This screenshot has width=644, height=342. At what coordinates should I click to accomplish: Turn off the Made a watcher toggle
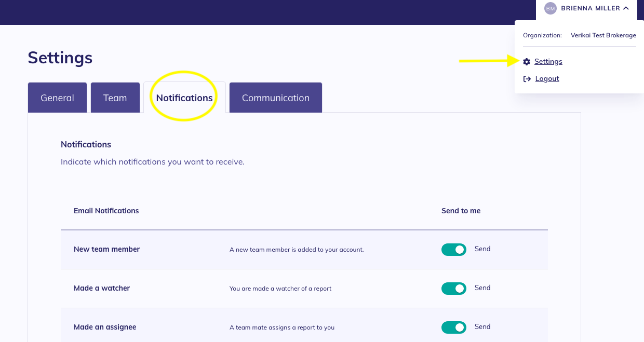(x=453, y=289)
